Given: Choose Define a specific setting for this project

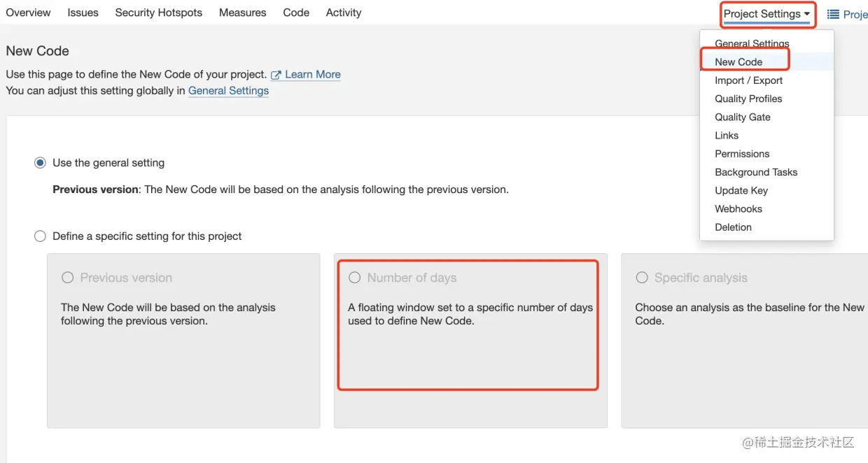Looking at the screenshot, I should point(40,236).
